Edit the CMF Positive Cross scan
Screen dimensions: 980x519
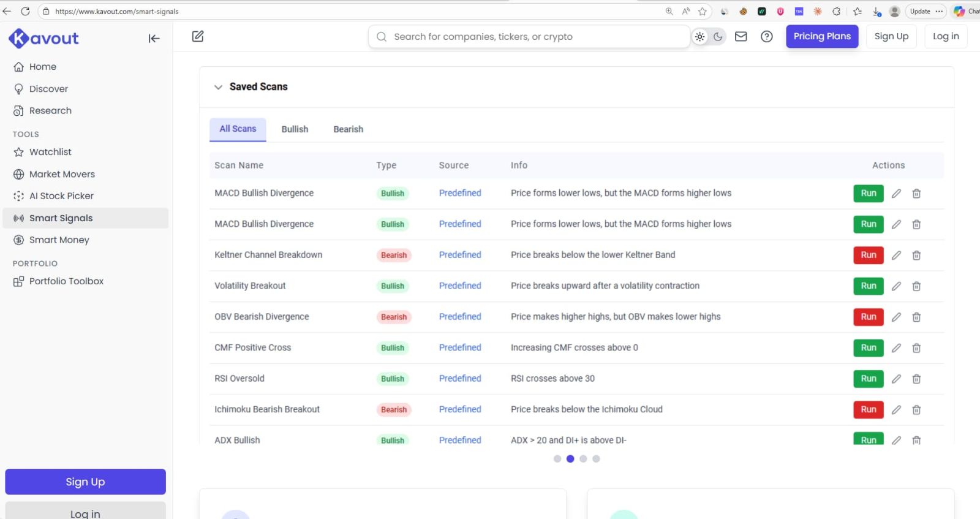click(x=896, y=348)
